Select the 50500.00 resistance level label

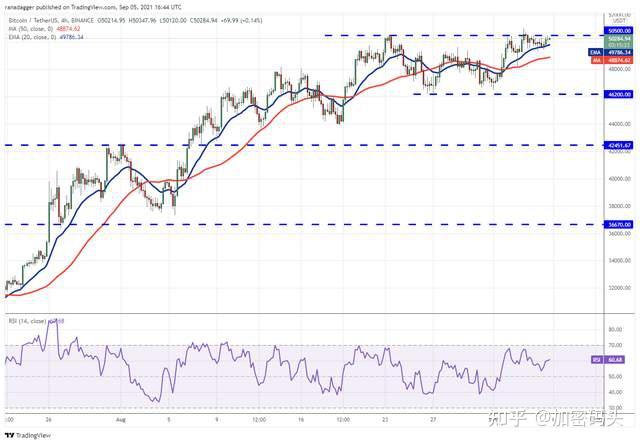(x=619, y=31)
